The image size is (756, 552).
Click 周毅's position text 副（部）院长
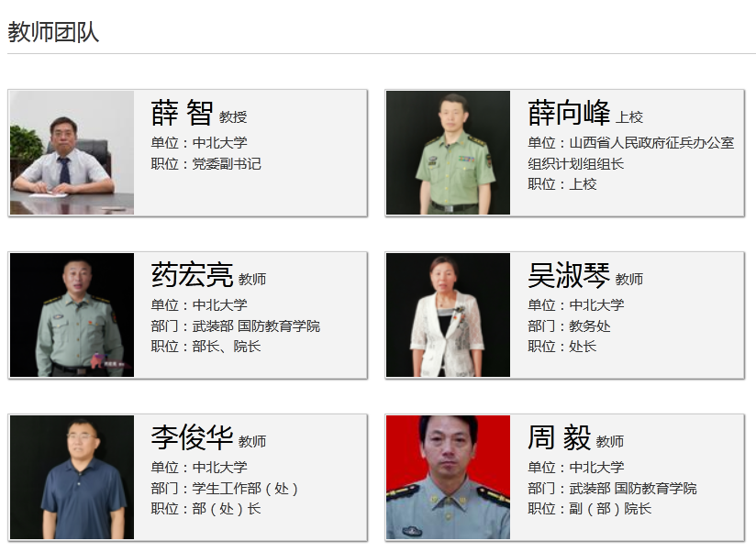[x=610, y=509]
